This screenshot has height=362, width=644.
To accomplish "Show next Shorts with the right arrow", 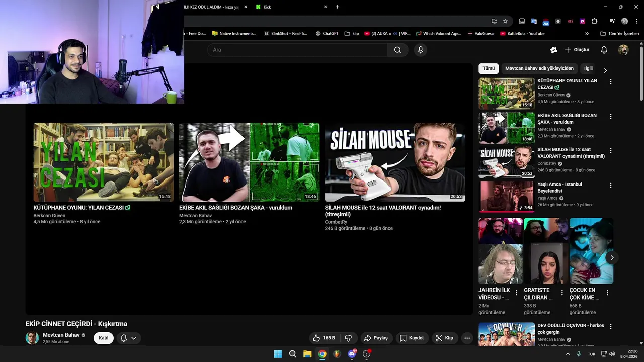I will coord(612,257).
